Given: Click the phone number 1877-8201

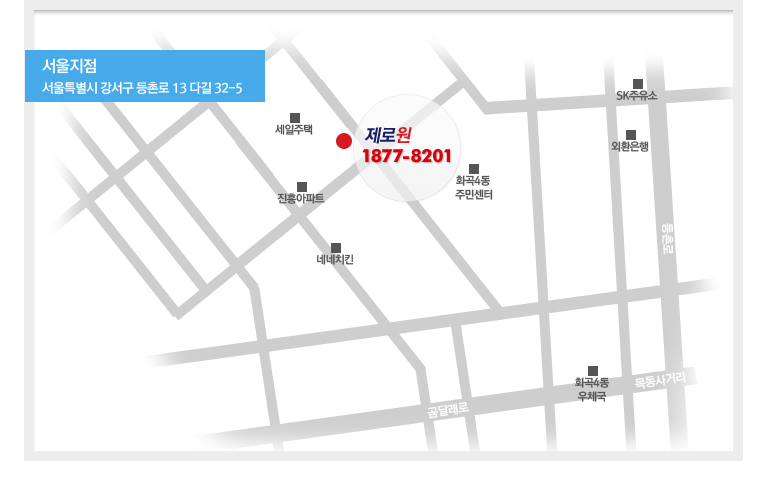Looking at the screenshot, I should pyautogui.click(x=407, y=157).
